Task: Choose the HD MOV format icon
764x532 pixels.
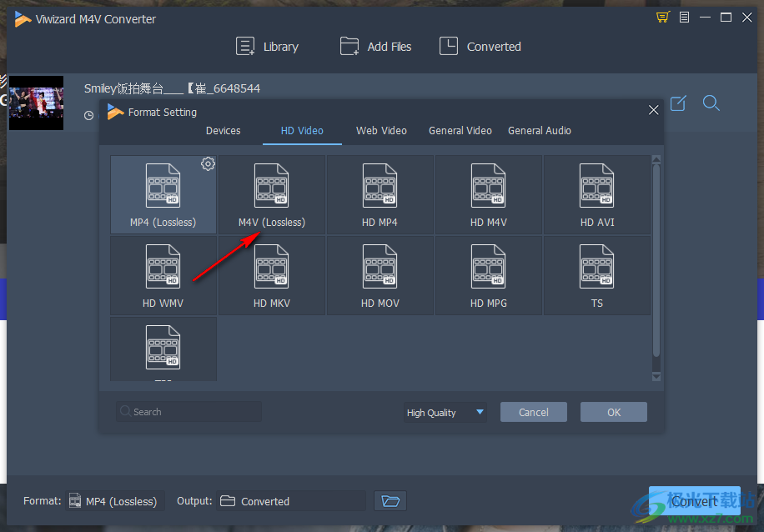Action: click(x=379, y=267)
